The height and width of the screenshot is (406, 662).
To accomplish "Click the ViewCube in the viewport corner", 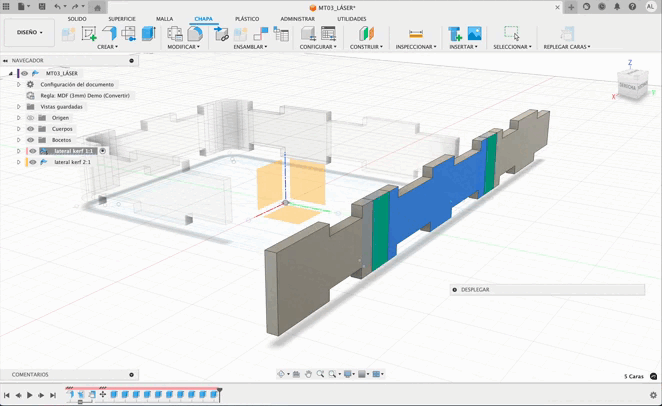I will 630,87.
